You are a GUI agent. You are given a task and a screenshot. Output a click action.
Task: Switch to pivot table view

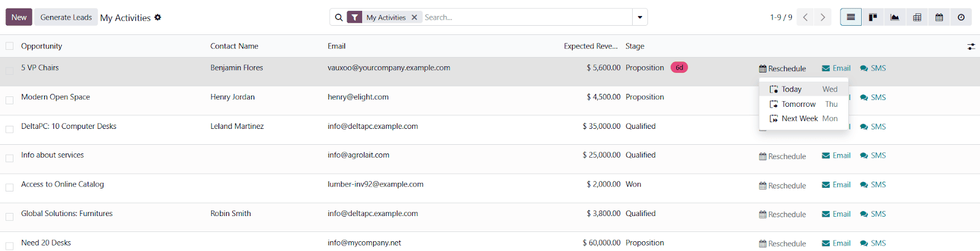(x=917, y=17)
